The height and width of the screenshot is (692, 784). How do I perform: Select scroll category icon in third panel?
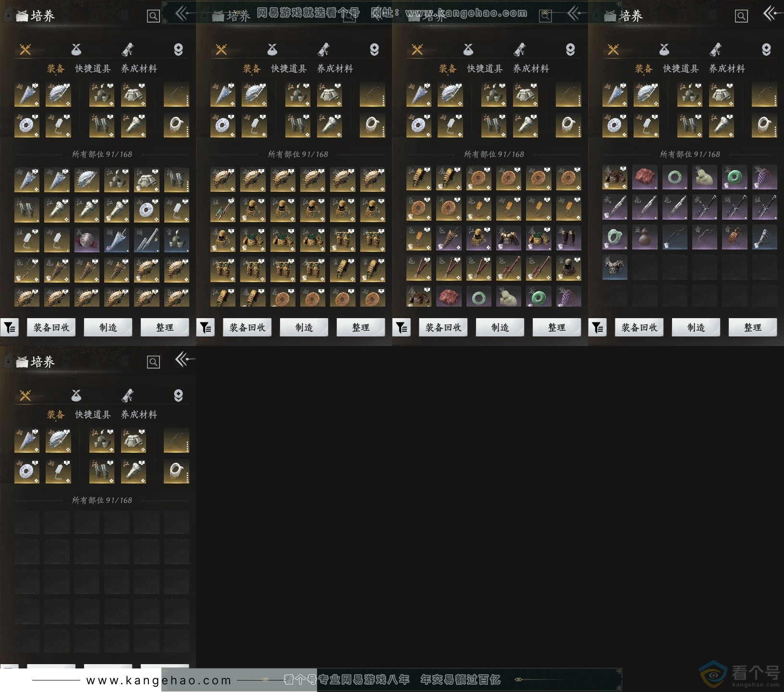pos(519,49)
